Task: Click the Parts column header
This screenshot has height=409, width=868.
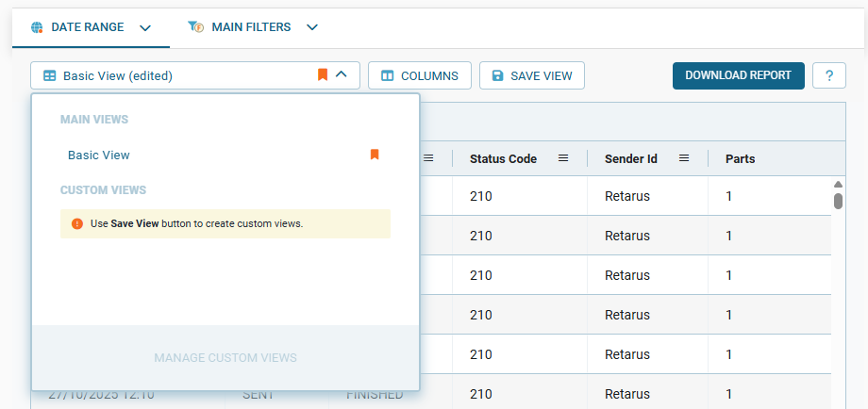Action: (x=740, y=158)
